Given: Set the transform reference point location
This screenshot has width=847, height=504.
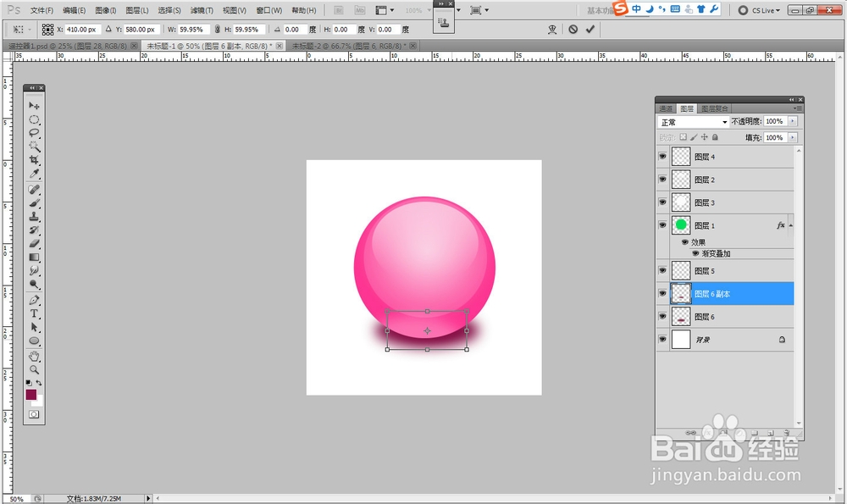Looking at the screenshot, I should tap(47, 29).
